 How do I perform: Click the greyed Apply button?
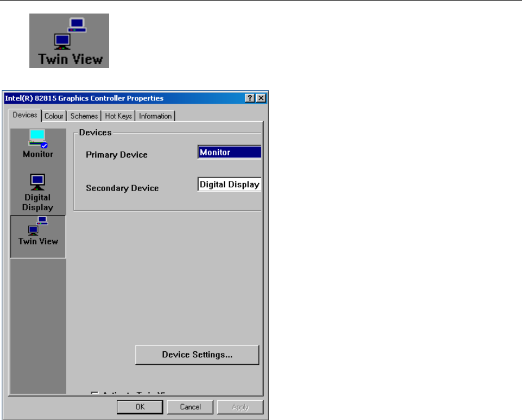240,407
